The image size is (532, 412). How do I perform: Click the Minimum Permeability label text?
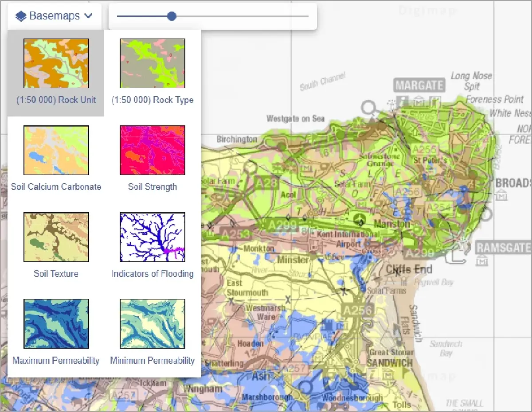152,360
